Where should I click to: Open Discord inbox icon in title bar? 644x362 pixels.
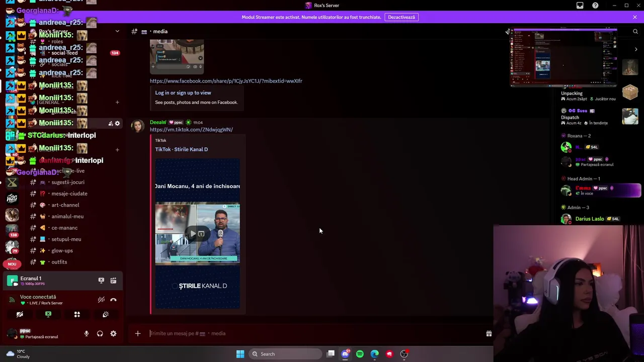(580, 6)
